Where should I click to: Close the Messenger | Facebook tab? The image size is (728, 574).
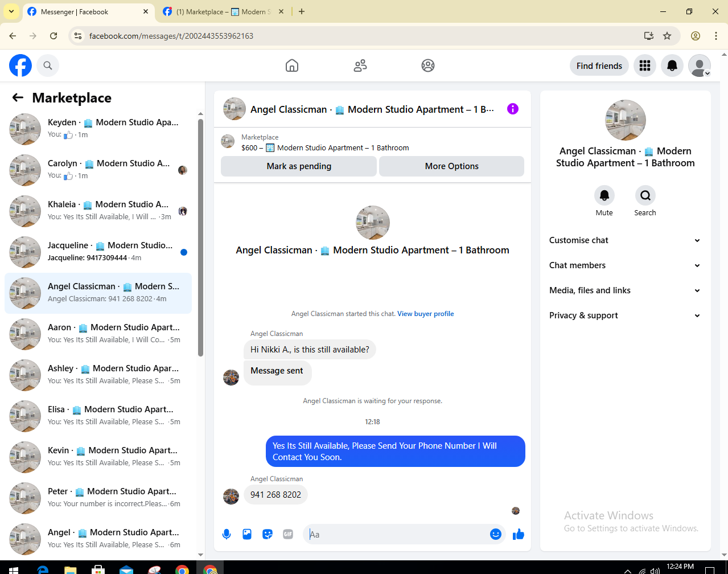(146, 12)
